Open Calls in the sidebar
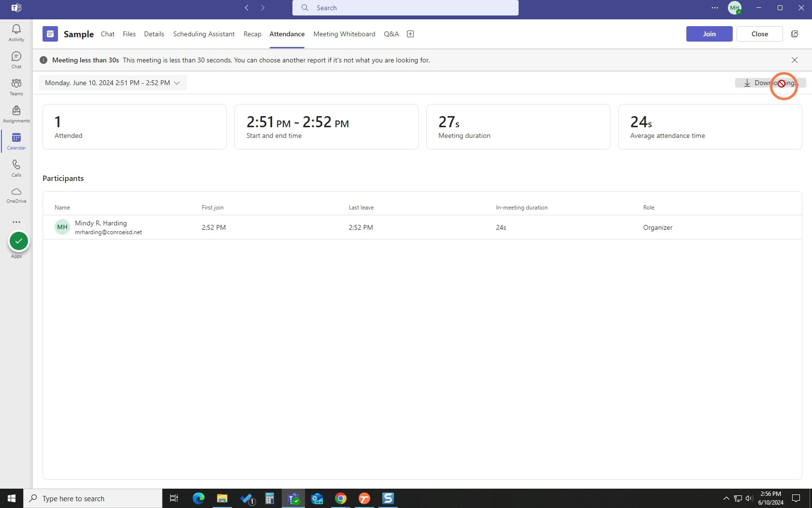812x508 pixels. (x=16, y=168)
